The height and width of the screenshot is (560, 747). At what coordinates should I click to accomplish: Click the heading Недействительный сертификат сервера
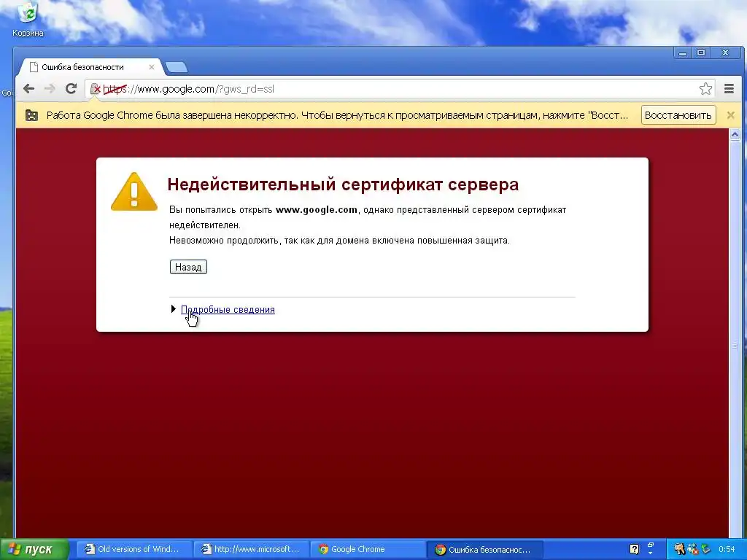pos(343,184)
